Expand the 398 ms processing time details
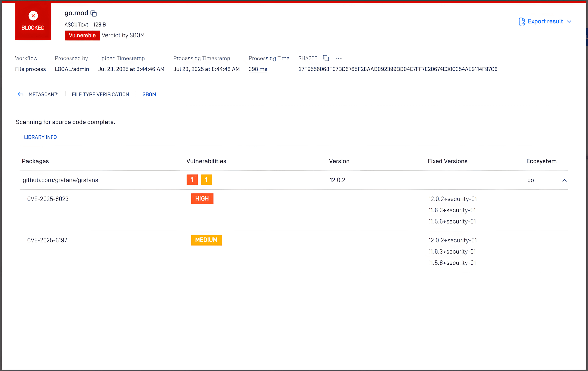588x371 pixels. (x=258, y=69)
